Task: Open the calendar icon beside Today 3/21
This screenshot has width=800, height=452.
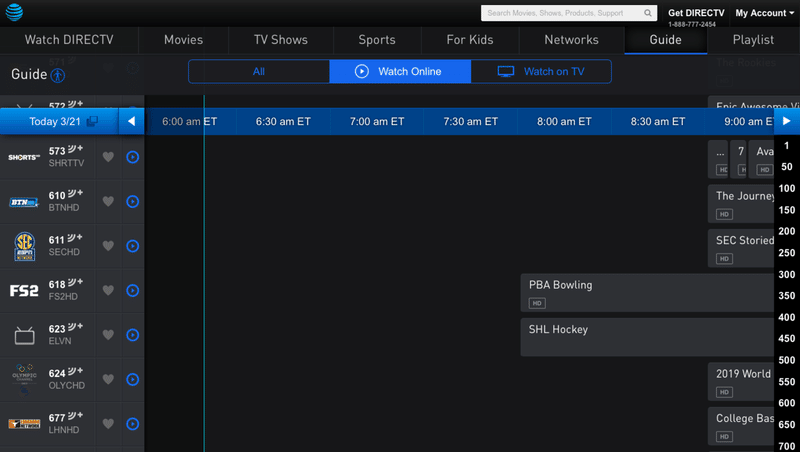Action: coord(92,121)
